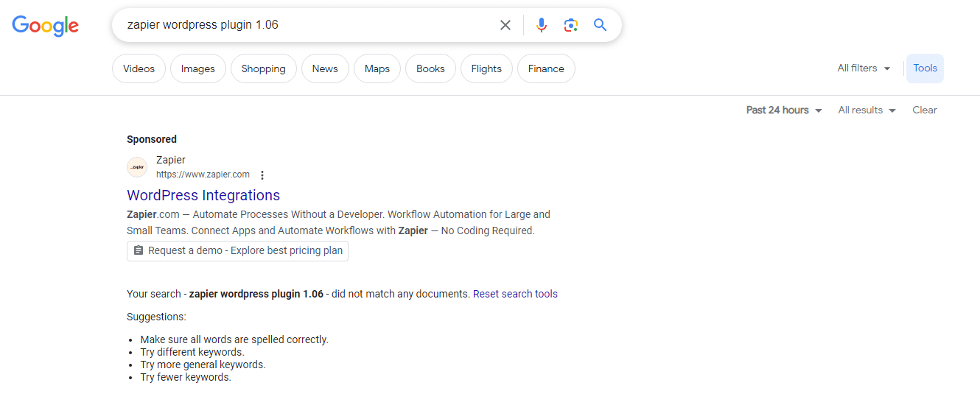Expand the All filters dropdown
Viewport: 980px width, 405px height.
pyautogui.click(x=864, y=68)
